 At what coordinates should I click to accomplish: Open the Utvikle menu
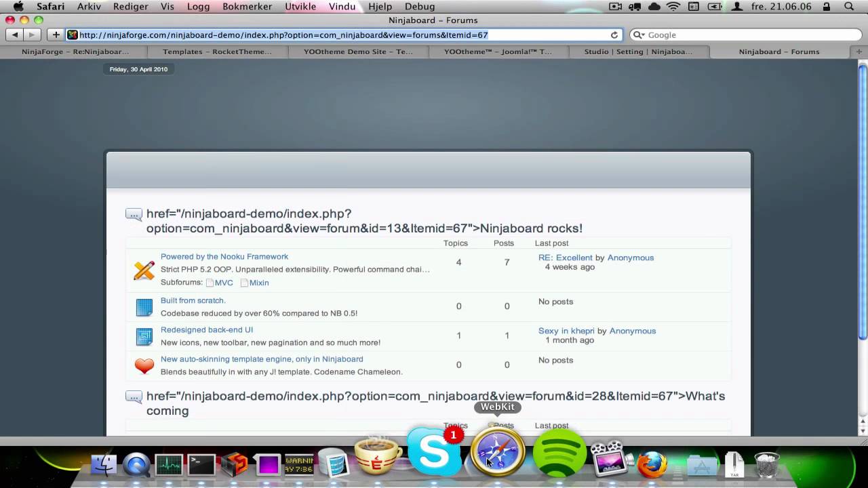(x=300, y=7)
